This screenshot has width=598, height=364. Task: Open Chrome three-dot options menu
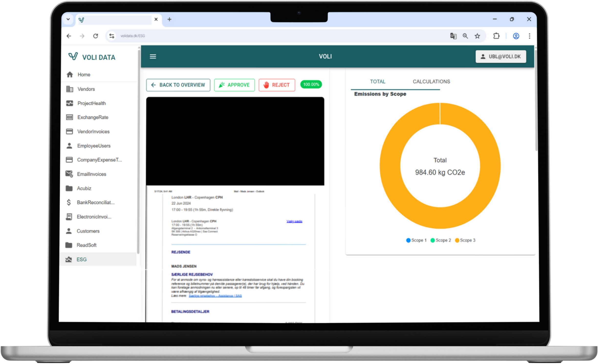pos(529,36)
